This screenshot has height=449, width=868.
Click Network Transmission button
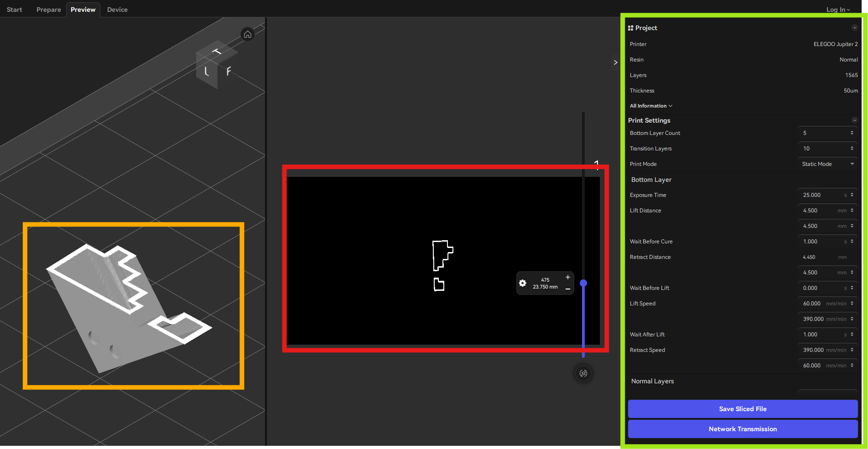coord(743,429)
